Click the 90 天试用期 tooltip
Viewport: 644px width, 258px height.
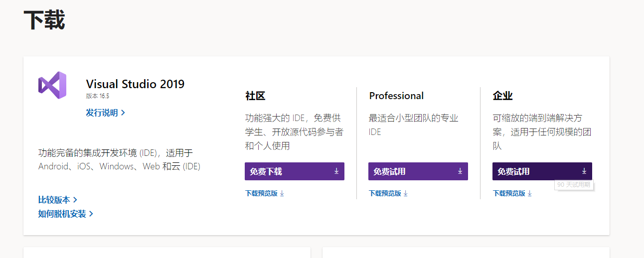pyautogui.click(x=574, y=185)
